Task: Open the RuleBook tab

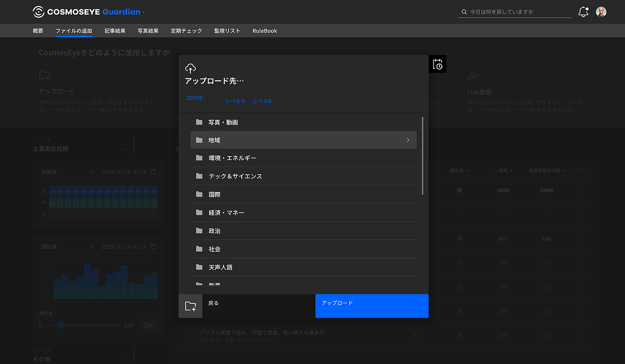Action: 264,30
